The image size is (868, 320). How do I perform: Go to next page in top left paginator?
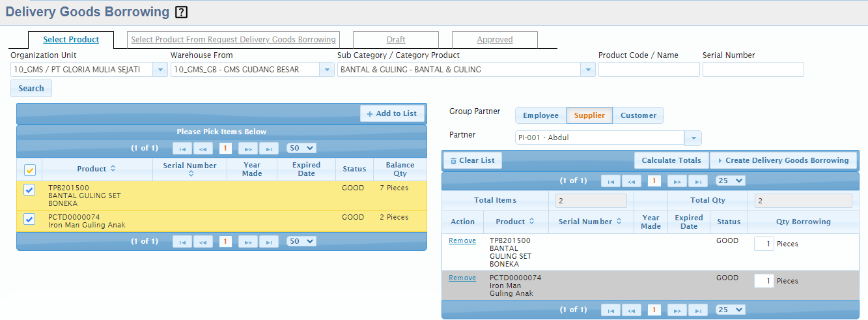point(248,148)
